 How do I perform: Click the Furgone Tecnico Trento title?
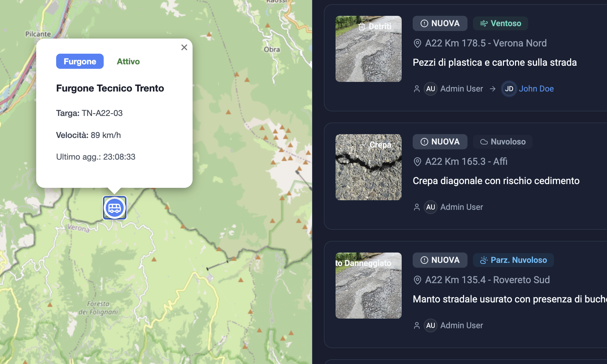point(110,88)
